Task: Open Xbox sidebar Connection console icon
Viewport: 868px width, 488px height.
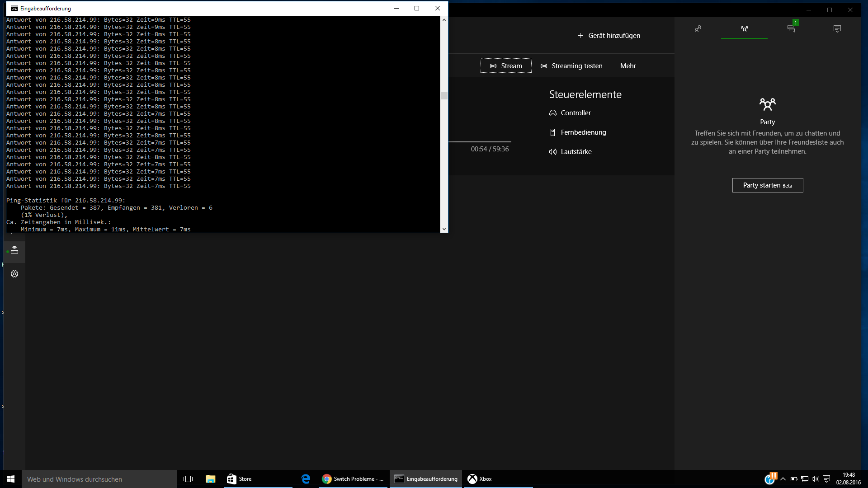Action: click(x=14, y=251)
